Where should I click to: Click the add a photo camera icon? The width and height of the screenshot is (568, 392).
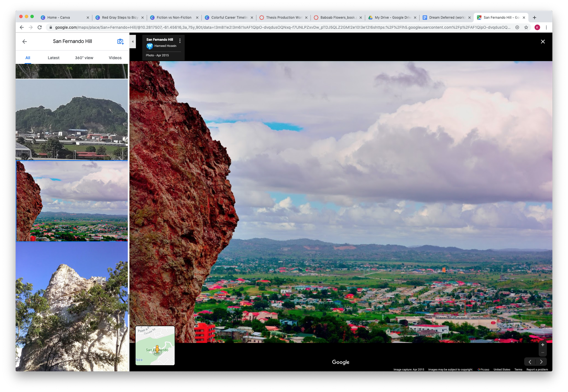120,41
